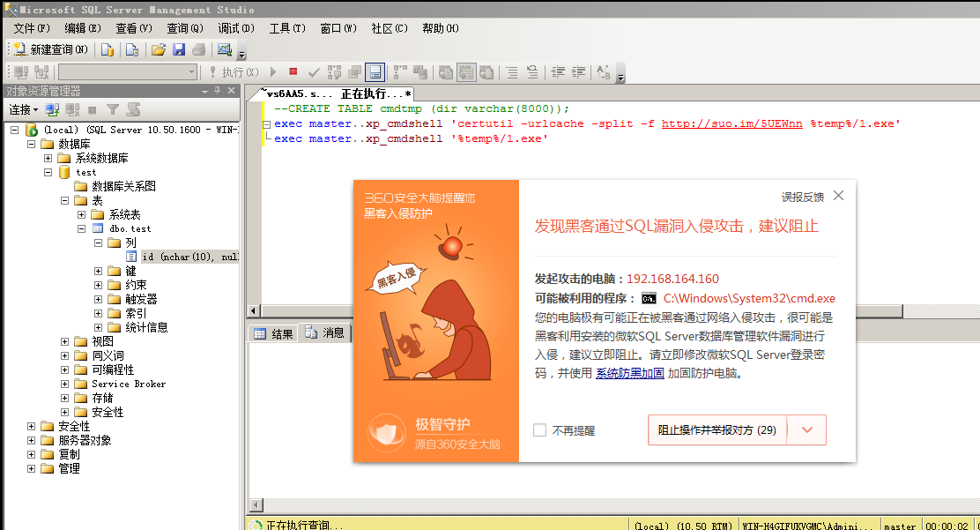Image resolution: width=980 pixels, height=530 pixels.
Task: Click the suo.im URL in the query
Action: click(x=731, y=123)
